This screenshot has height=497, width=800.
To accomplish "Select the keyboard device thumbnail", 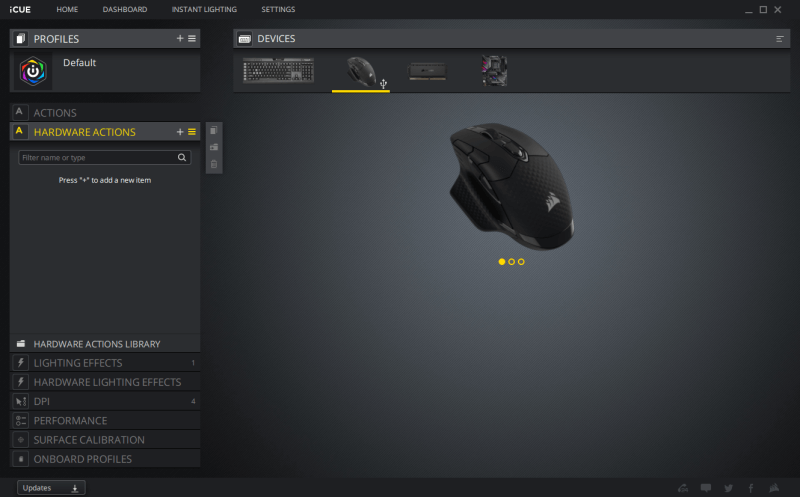I will pos(278,70).
